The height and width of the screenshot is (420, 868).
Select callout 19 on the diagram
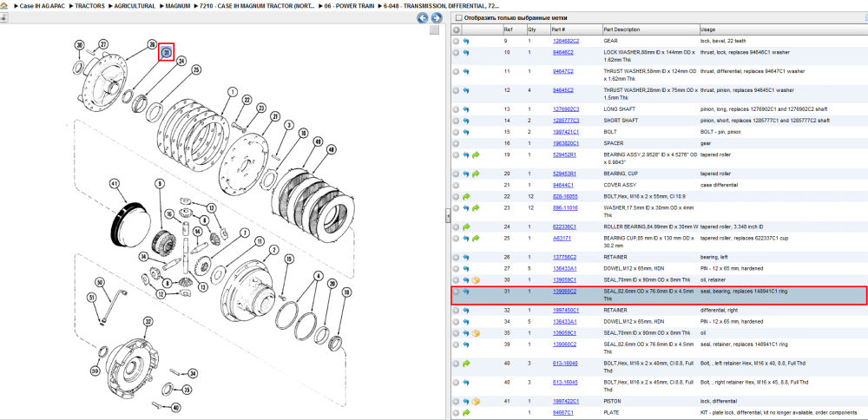[346, 292]
